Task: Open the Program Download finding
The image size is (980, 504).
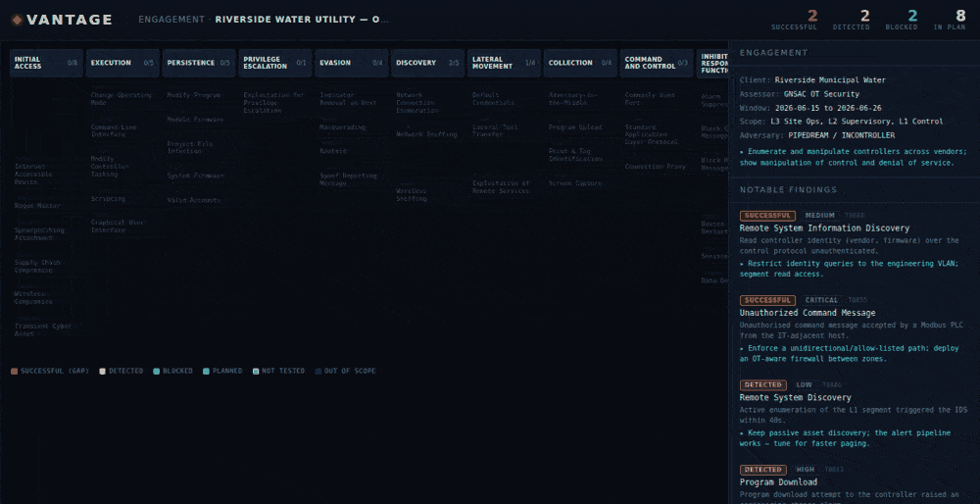Action: point(778,482)
